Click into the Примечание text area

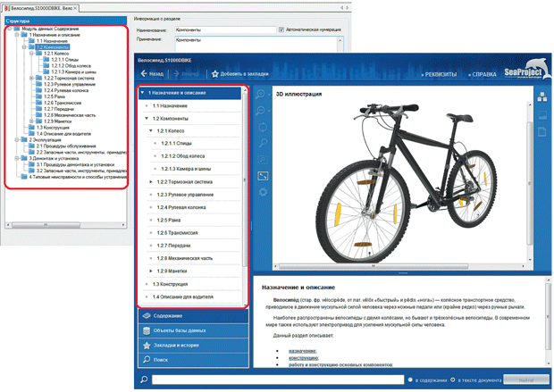tap(258, 44)
